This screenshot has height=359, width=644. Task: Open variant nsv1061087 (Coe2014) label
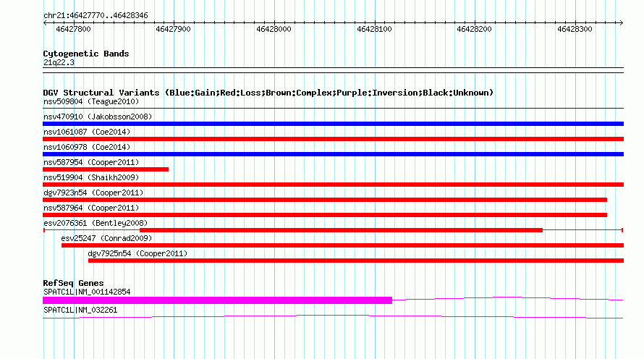[87, 132]
